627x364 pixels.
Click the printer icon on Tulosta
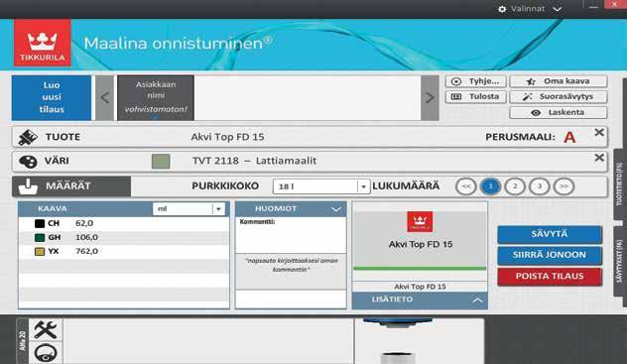coord(456,96)
